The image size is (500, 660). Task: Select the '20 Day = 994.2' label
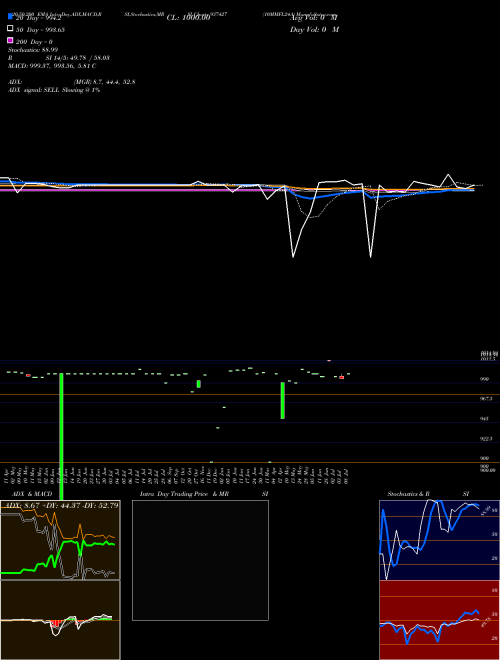point(38,18)
